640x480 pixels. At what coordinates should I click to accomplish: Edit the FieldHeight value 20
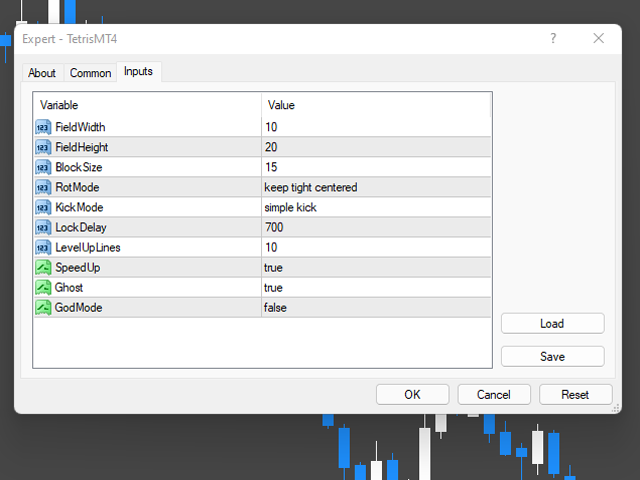376,147
